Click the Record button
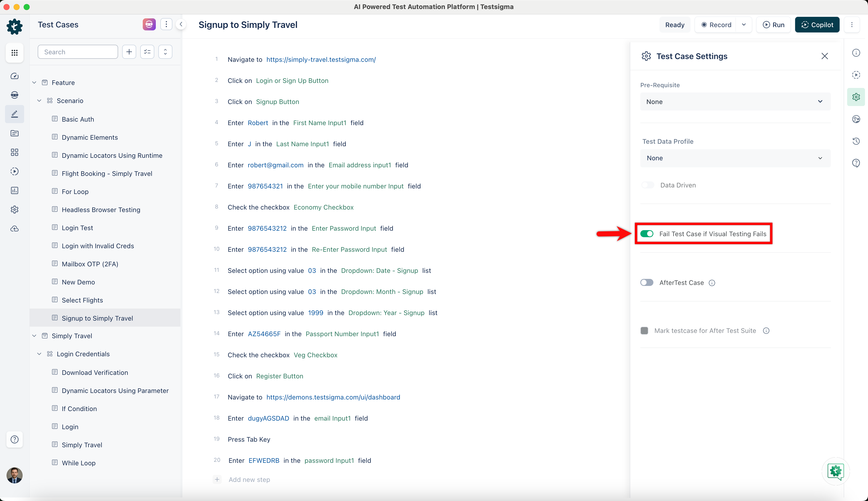The image size is (868, 501). [x=716, y=25]
